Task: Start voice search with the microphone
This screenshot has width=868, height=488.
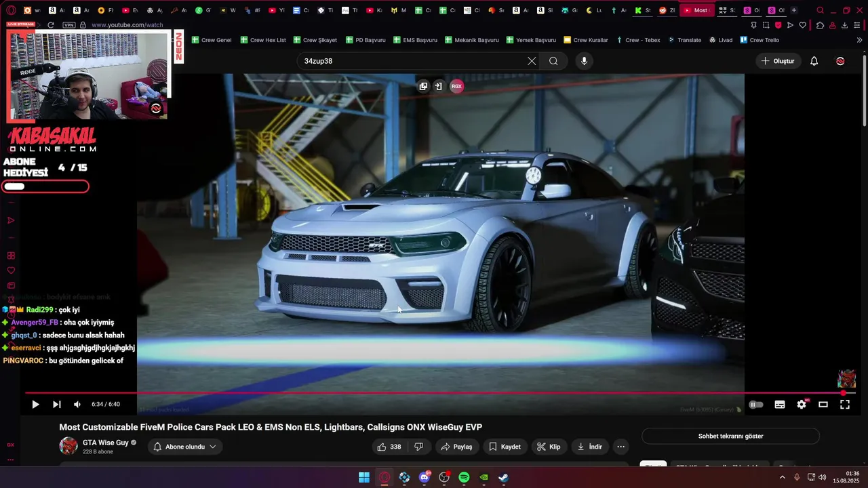Action: (584, 61)
